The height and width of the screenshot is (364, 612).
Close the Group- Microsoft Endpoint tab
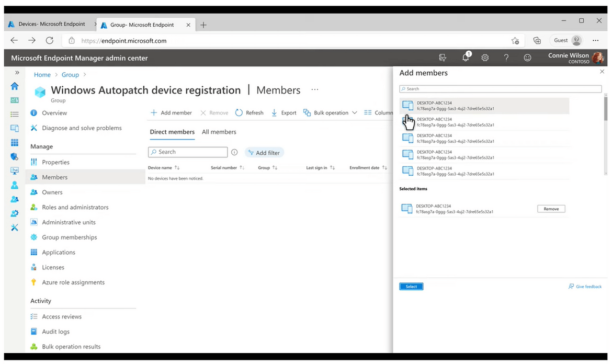[188, 25]
